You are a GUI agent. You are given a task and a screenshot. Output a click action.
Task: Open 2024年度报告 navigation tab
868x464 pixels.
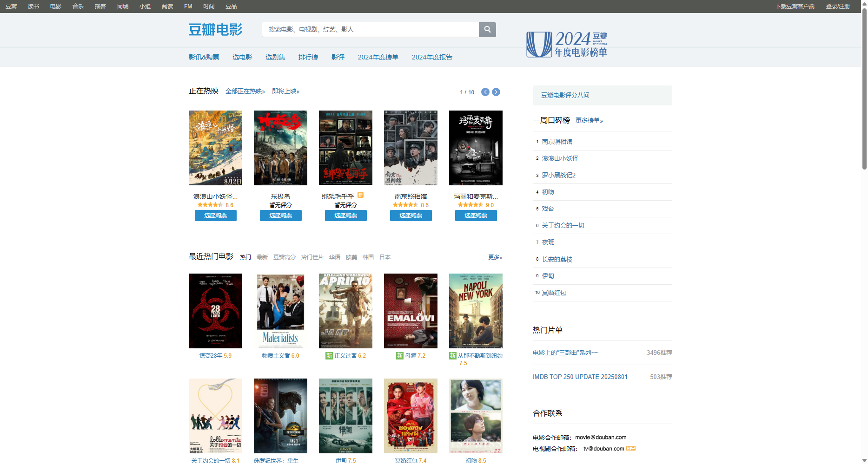[432, 57]
